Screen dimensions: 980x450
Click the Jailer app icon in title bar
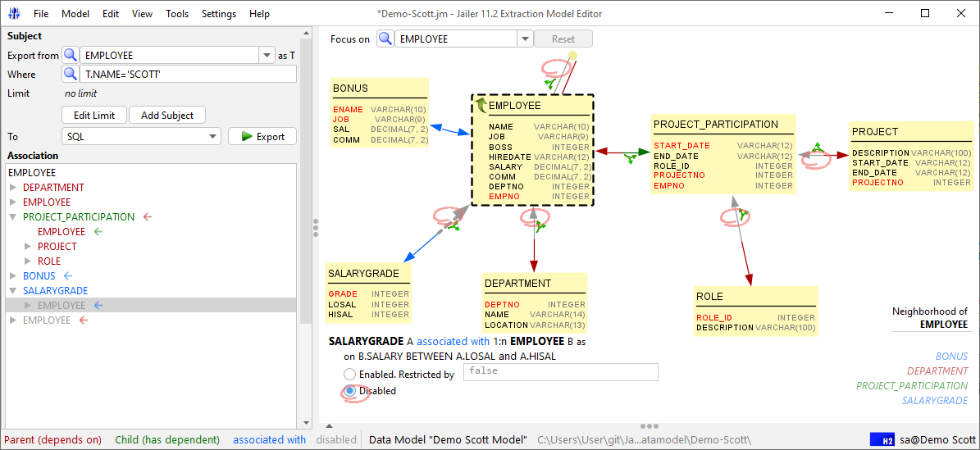point(15,13)
